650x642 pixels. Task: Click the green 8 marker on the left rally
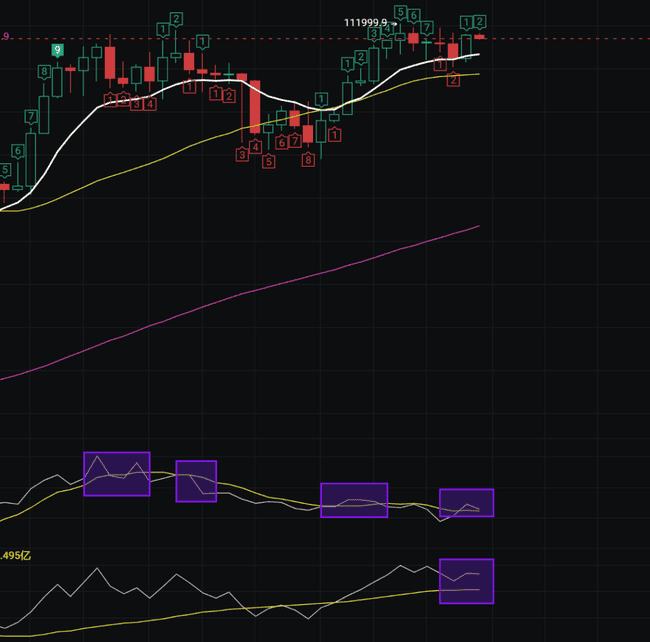pos(44,72)
